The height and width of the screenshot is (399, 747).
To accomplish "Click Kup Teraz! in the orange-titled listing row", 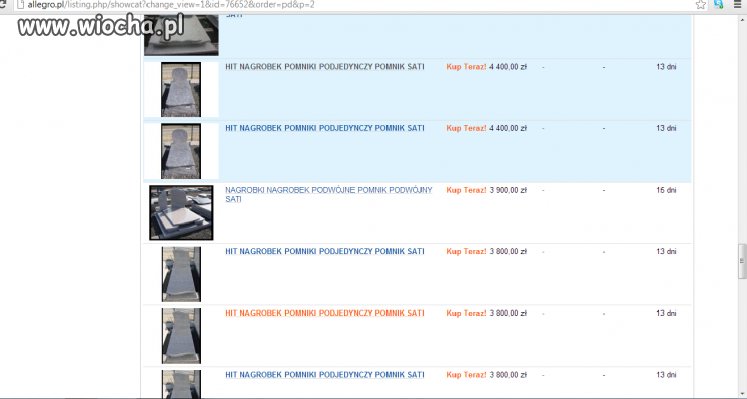I will click(466, 313).
